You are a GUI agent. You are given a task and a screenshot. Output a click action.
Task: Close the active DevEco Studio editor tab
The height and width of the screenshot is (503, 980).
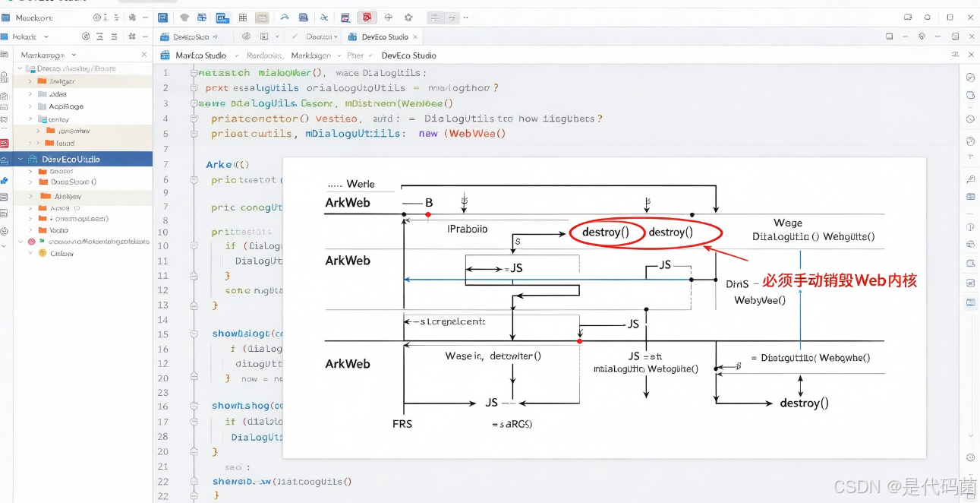point(415,36)
